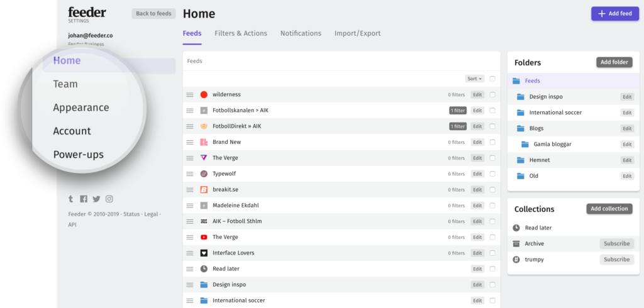The image size is (644, 308).
Task: Click the hashtag icon next to trumpy
Action: (x=516, y=260)
